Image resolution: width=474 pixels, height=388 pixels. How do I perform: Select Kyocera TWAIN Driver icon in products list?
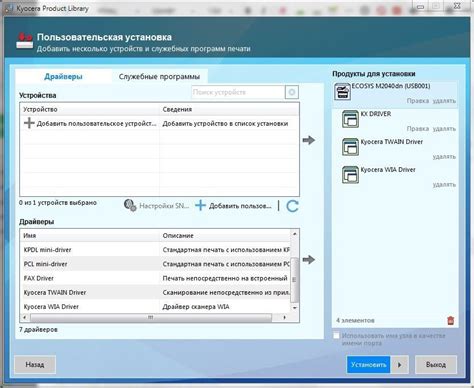coord(350,147)
